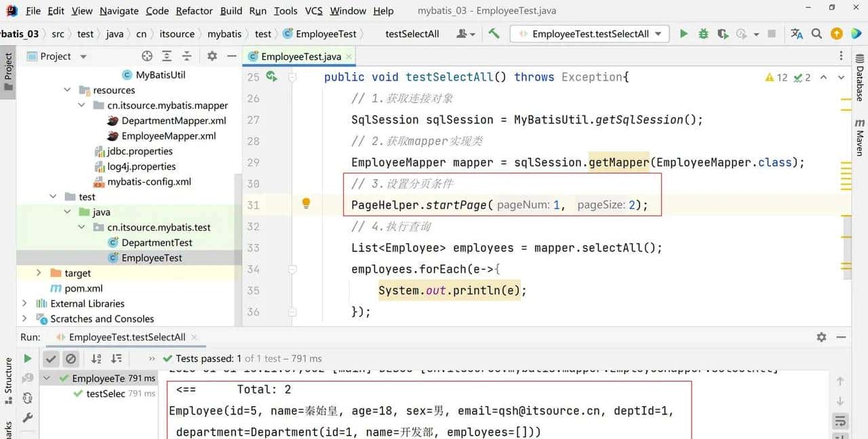
Task: Click the locate target icon in Project panel
Action: coord(147,56)
